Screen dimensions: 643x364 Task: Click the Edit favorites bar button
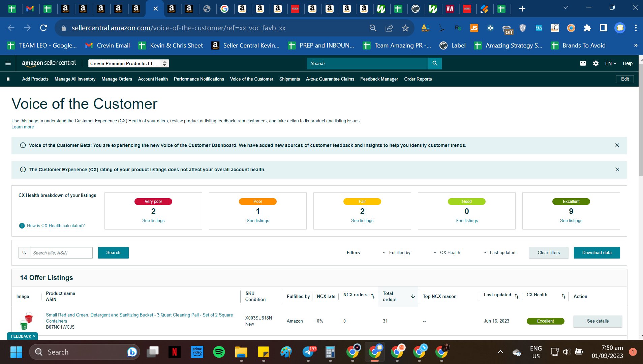625,79
